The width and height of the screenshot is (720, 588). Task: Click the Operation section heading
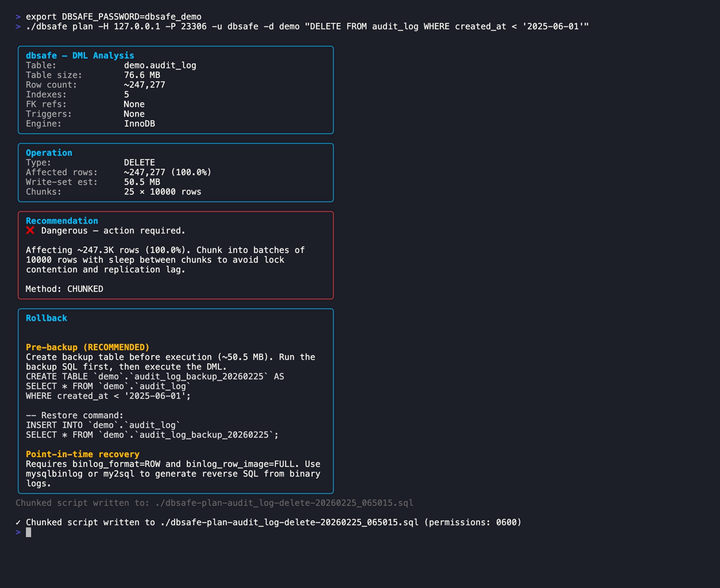pyautogui.click(x=49, y=152)
